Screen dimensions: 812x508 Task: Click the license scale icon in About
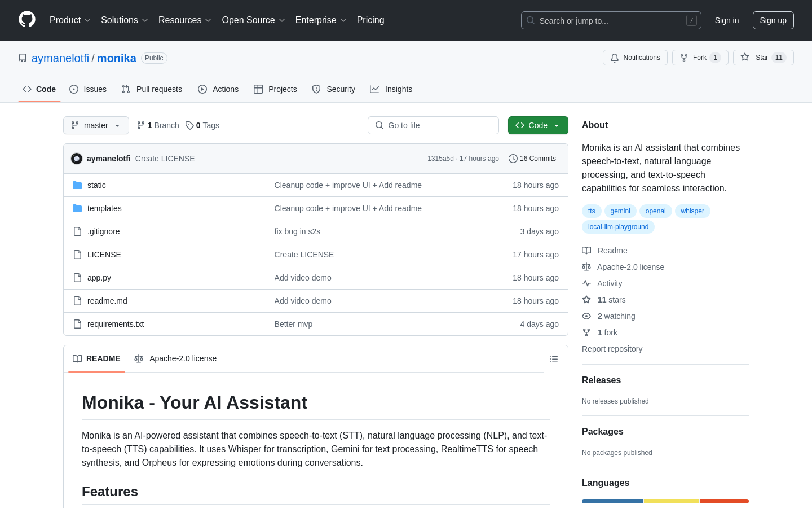click(x=586, y=267)
